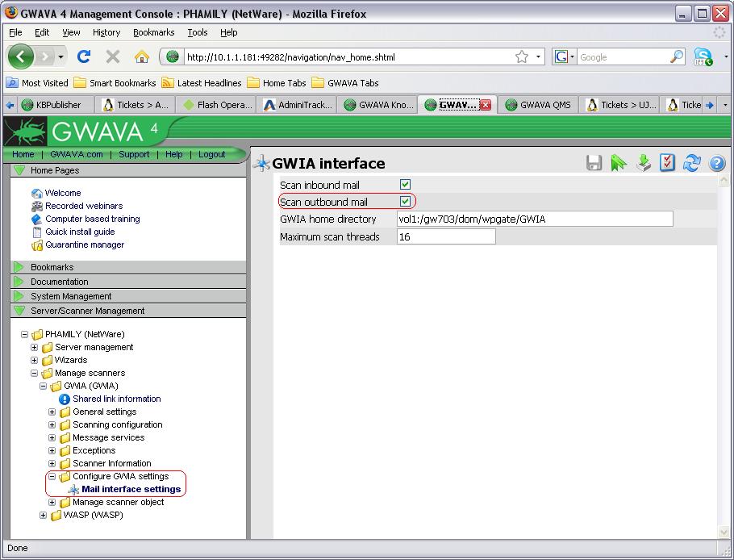
Task: Click the Quarantine manager icon
Action: [37, 244]
